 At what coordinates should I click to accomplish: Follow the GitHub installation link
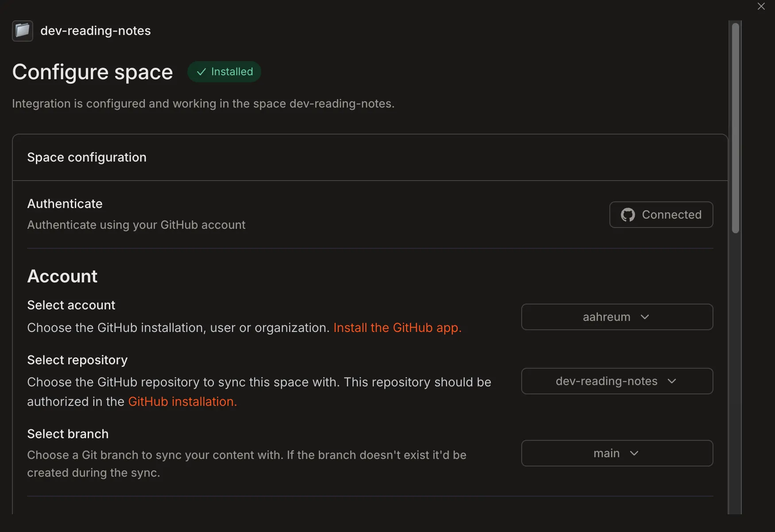182,401
